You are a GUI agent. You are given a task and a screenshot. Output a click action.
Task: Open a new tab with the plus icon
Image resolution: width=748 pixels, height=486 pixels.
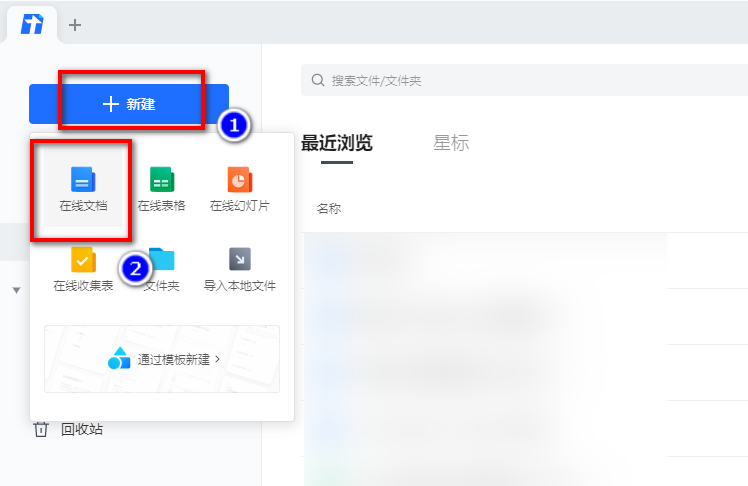click(x=75, y=25)
